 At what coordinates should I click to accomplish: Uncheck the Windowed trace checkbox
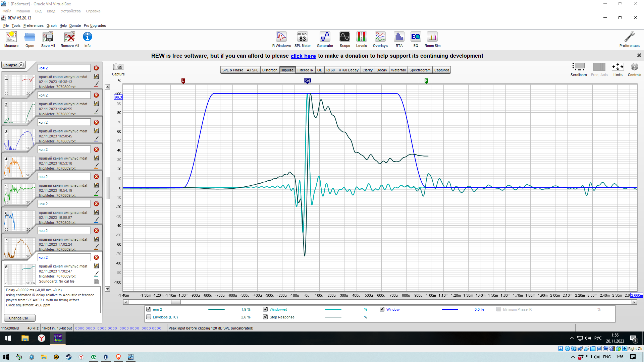point(265,309)
